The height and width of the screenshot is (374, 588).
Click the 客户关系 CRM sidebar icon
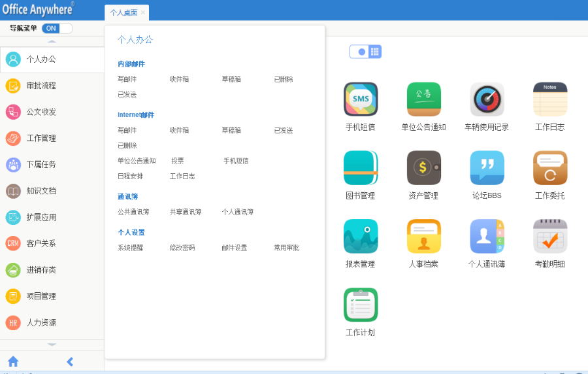point(13,243)
